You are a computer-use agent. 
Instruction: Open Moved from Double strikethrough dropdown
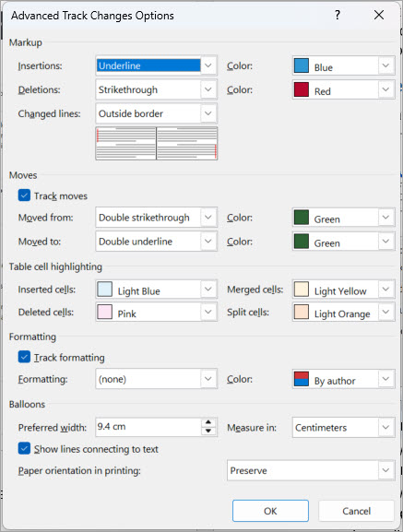(157, 218)
